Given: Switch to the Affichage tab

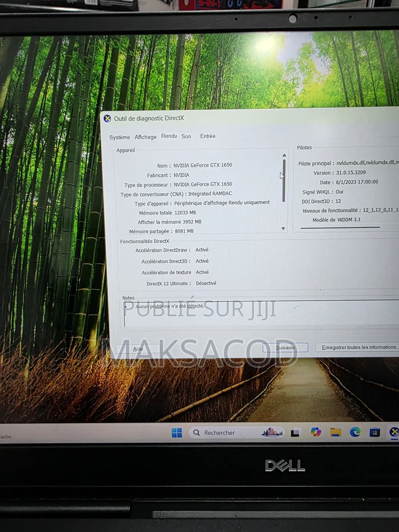Looking at the screenshot, I should click(x=146, y=137).
